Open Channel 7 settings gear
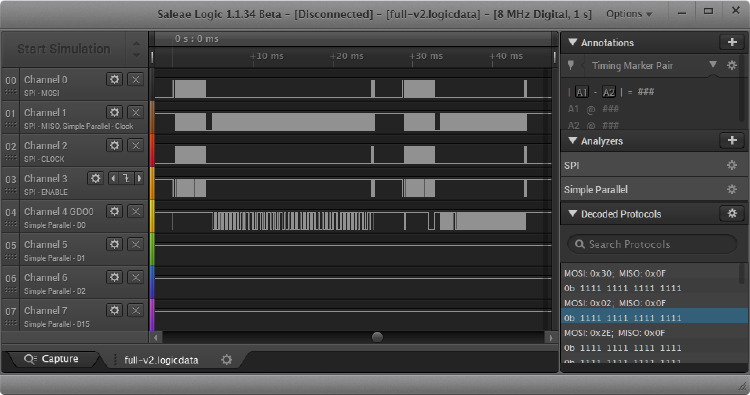 114,310
